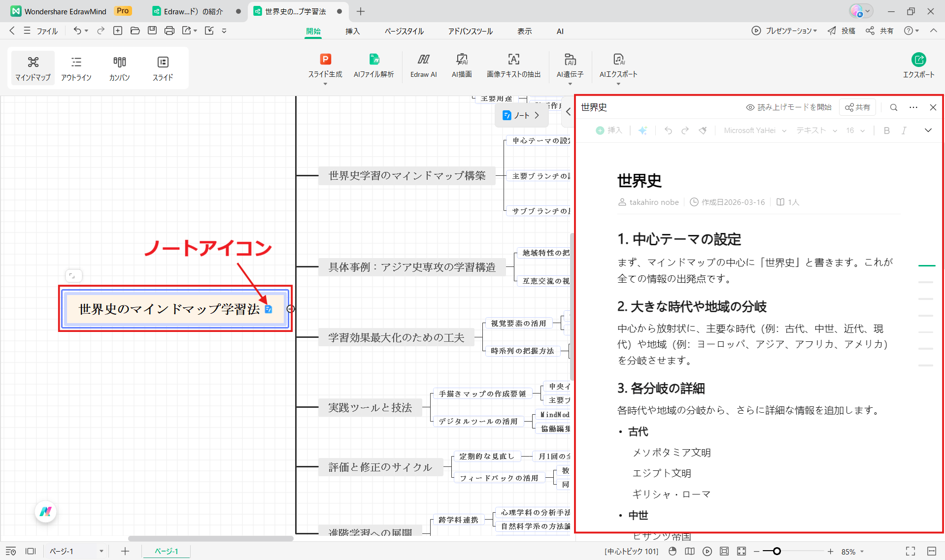Toggle bold formatting in the note editor

coord(886,130)
